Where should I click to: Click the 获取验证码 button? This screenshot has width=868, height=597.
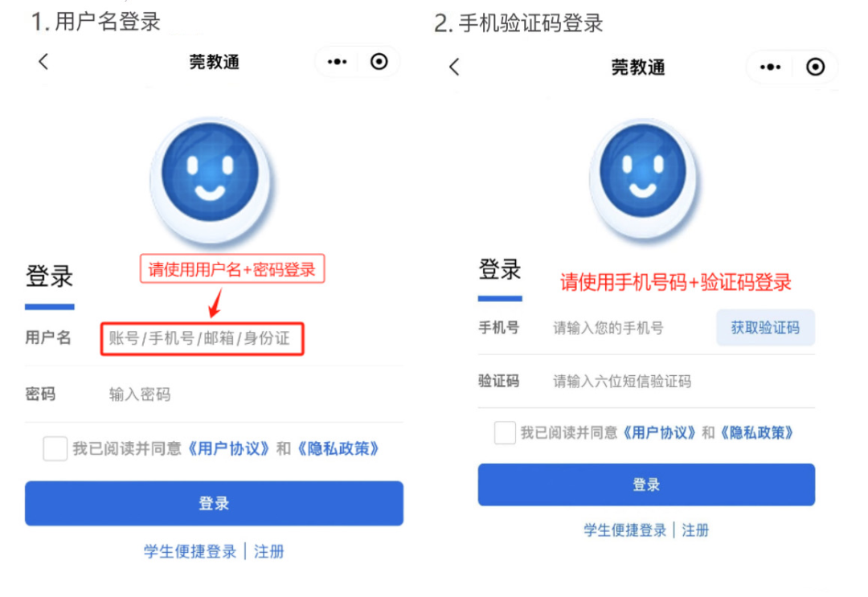[766, 328]
